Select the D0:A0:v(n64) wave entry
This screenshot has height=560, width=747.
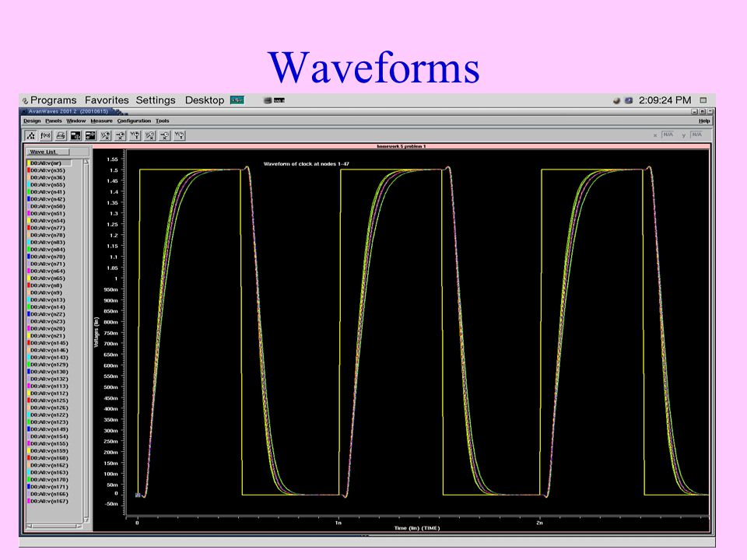coord(47,271)
